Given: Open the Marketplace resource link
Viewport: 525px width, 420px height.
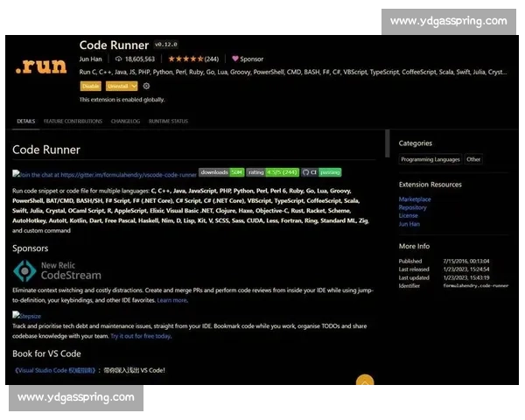Looking at the screenshot, I should [x=415, y=199].
